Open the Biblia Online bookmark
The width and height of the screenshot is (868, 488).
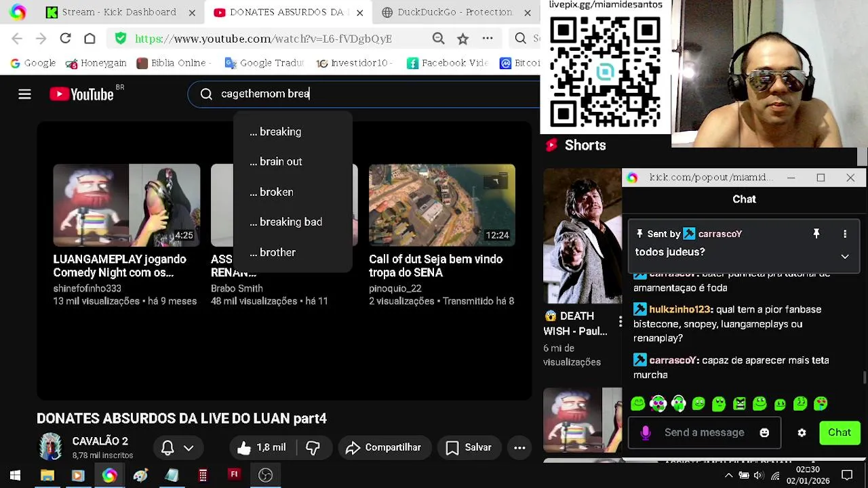tap(174, 63)
